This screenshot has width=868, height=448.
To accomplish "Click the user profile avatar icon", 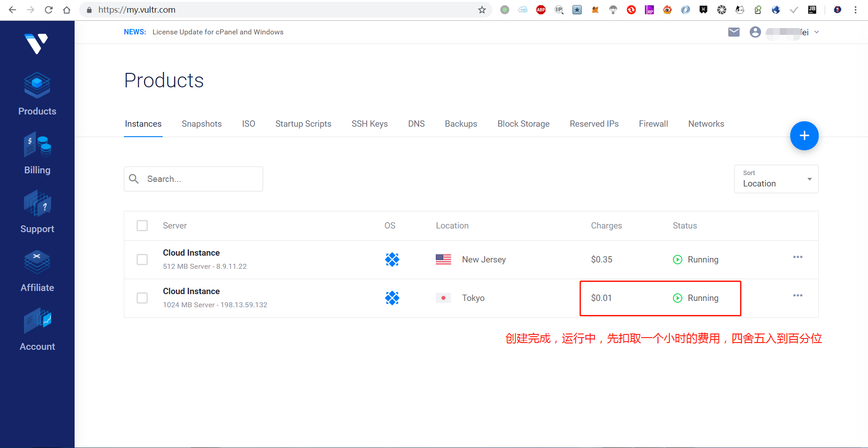I will [x=755, y=32].
